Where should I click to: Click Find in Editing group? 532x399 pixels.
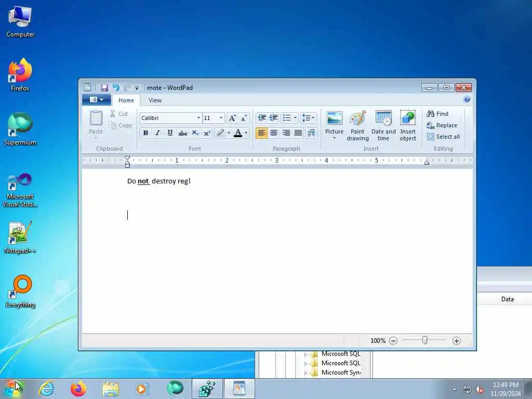coord(437,114)
